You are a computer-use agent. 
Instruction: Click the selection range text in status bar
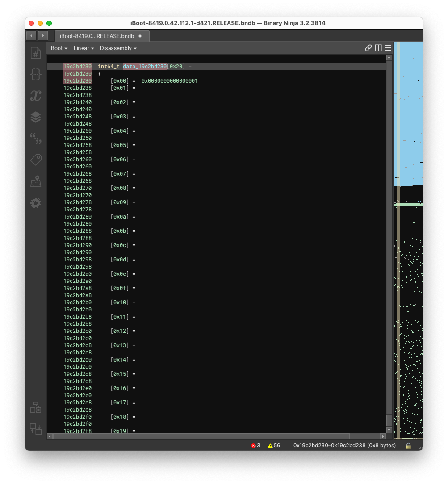pos(344,446)
